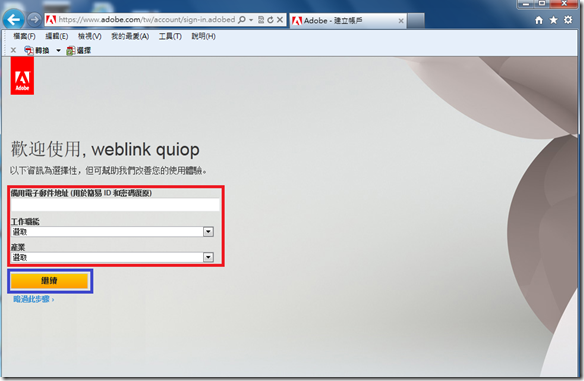
Task: Click the 略過此步驟 skip link
Action: click(x=34, y=299)
